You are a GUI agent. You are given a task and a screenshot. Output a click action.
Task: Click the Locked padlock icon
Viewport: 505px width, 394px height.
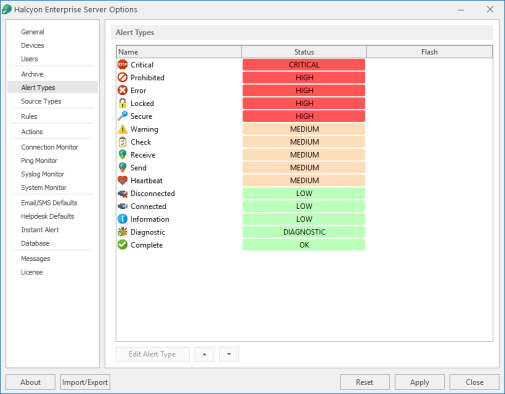(123, 103)
